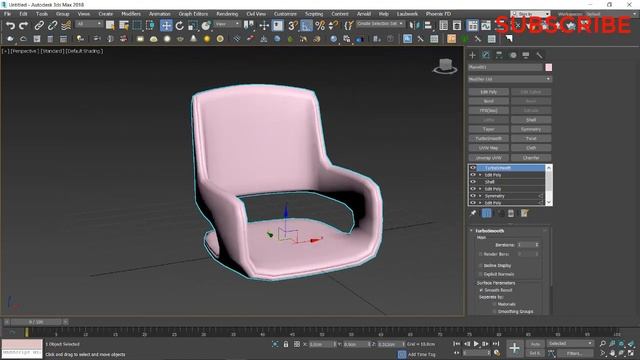The image size is (640, 360).
Task: Click the modifier stack scrollbar down arrow
Action: point(549,202)
